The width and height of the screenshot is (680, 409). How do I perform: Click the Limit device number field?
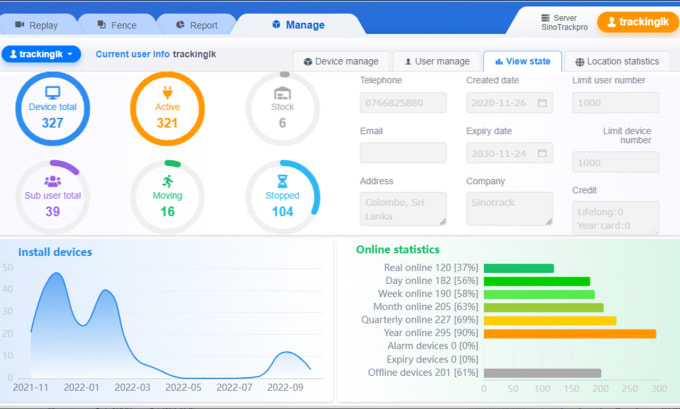pyautogui.click(x=615, y=162)
